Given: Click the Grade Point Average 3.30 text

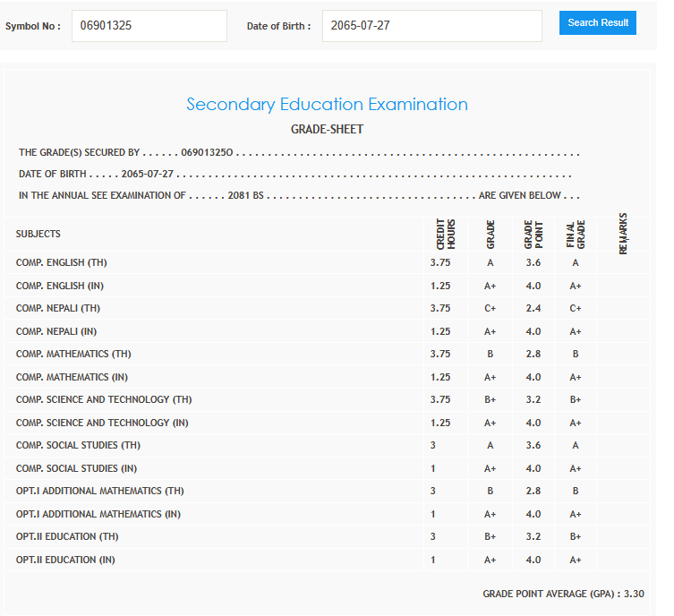Looking at the screenshot, I should point(563,594).
